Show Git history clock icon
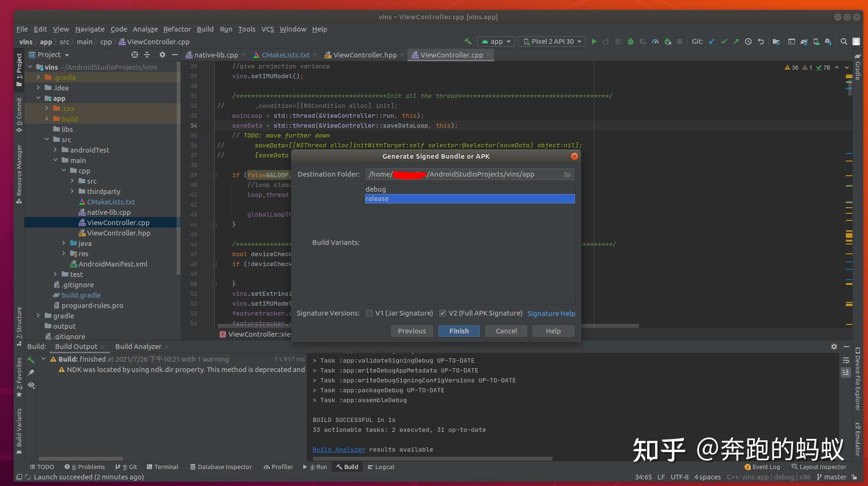 click(x=748, y=41)
